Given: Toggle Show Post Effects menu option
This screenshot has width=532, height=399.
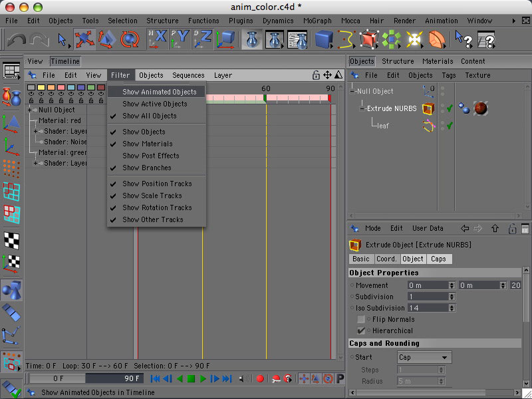Looking at the screenshot, I should pos(150,156).
